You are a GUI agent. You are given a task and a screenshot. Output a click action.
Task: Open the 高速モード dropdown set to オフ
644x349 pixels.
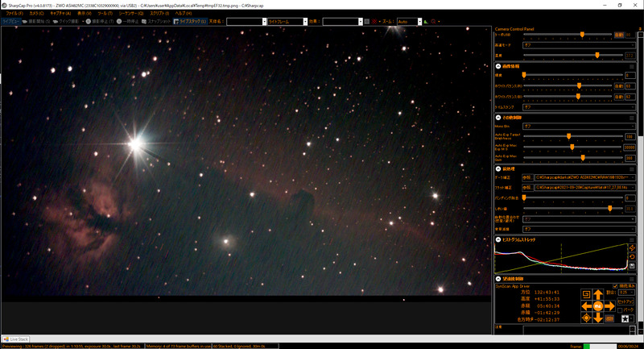[x=579, y=45]
